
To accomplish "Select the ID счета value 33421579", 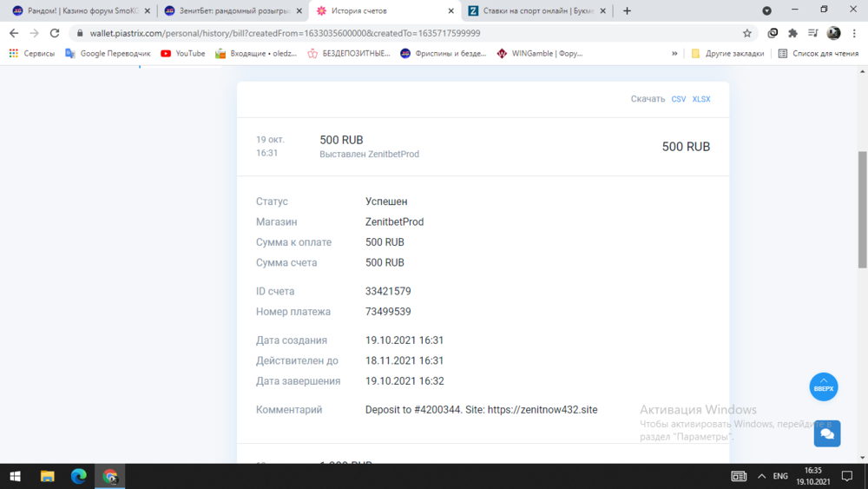I will click(388, 291).
